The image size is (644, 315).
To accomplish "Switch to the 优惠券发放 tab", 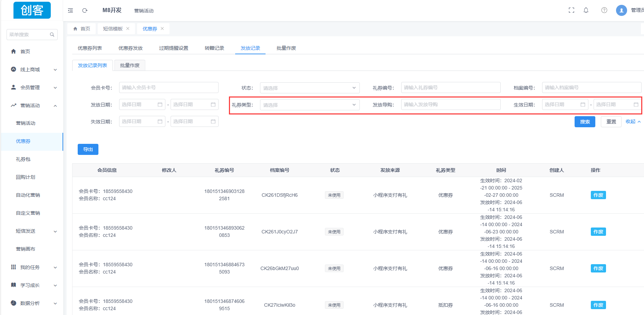I will [130, 48].
